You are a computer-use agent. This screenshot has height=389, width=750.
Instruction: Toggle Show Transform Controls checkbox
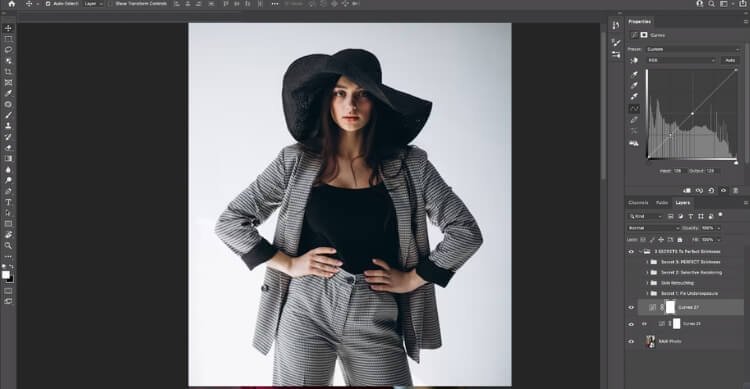point(110,3)
